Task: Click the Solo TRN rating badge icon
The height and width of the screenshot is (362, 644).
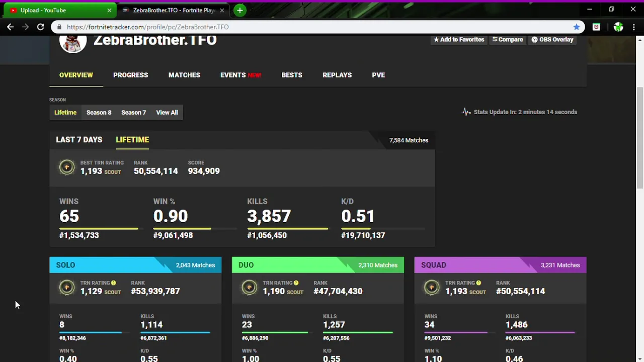Action: tap(66, 287)
